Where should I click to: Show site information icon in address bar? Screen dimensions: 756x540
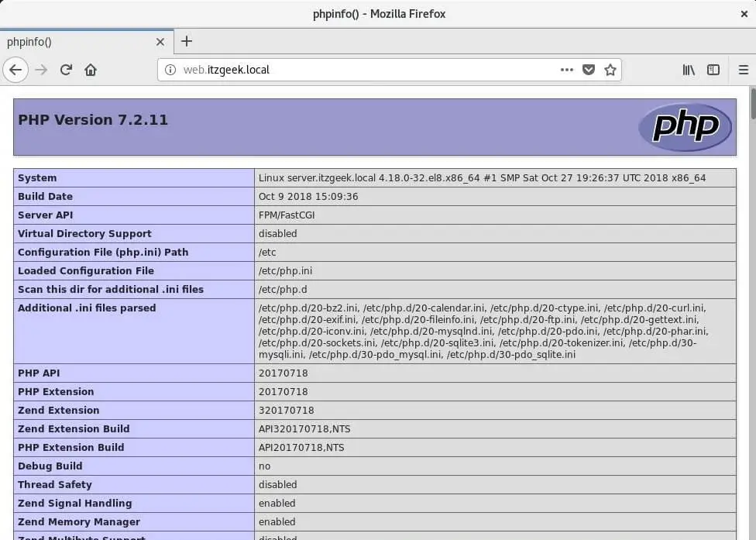170,70
